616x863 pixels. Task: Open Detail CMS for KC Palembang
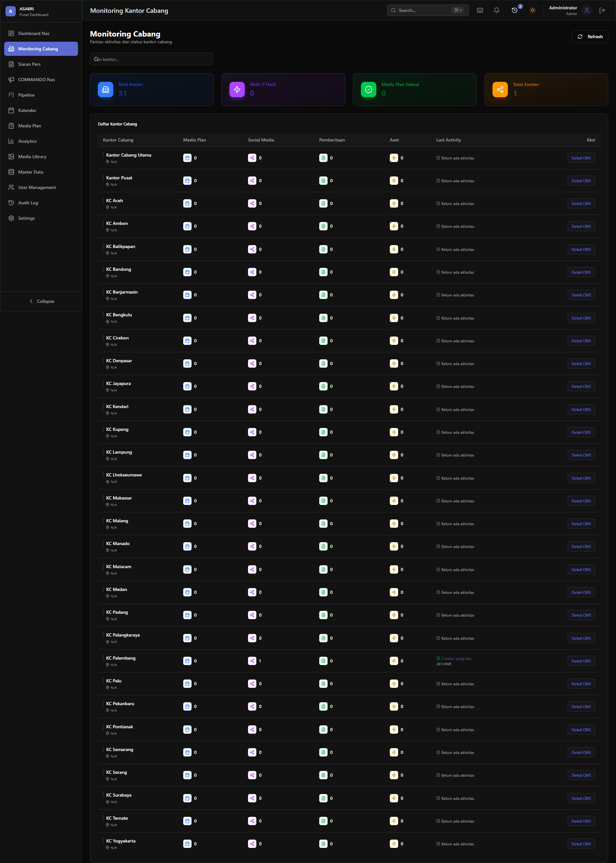(581, 661)
